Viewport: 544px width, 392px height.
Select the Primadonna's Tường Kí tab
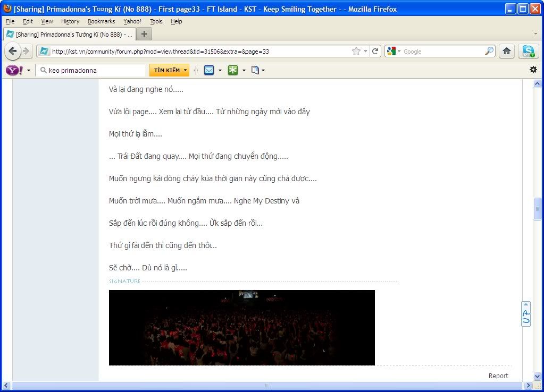pyautogui.click(x=69, y=35)
